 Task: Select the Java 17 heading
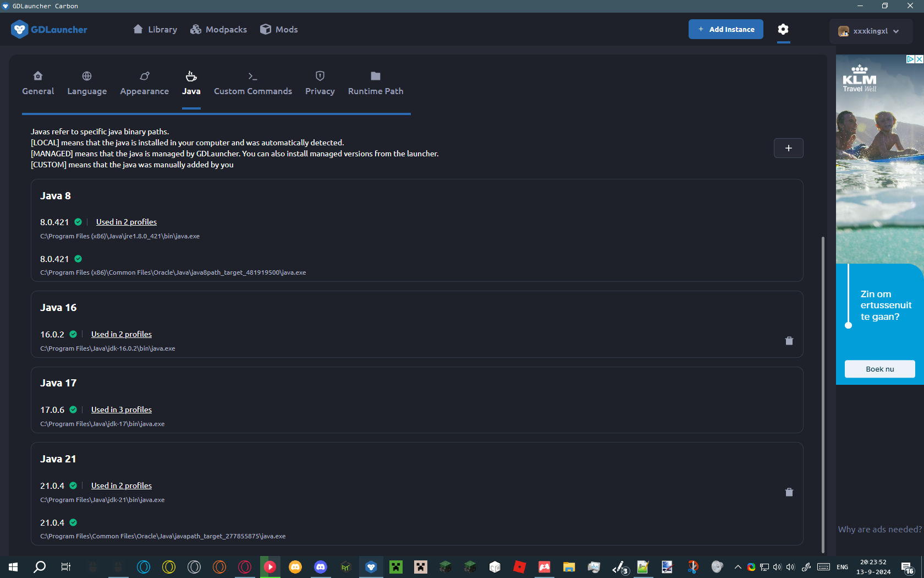[58, 383]
